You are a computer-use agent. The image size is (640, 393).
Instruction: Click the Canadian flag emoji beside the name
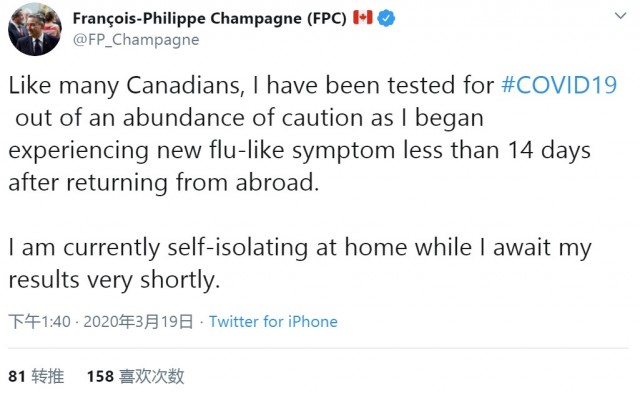(x=363, y=18)
